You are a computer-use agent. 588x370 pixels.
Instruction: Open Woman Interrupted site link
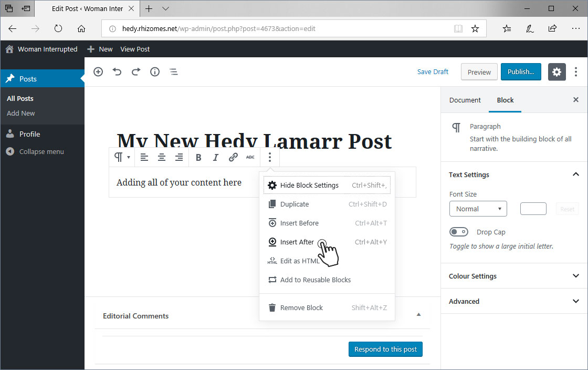click(41, 49)
